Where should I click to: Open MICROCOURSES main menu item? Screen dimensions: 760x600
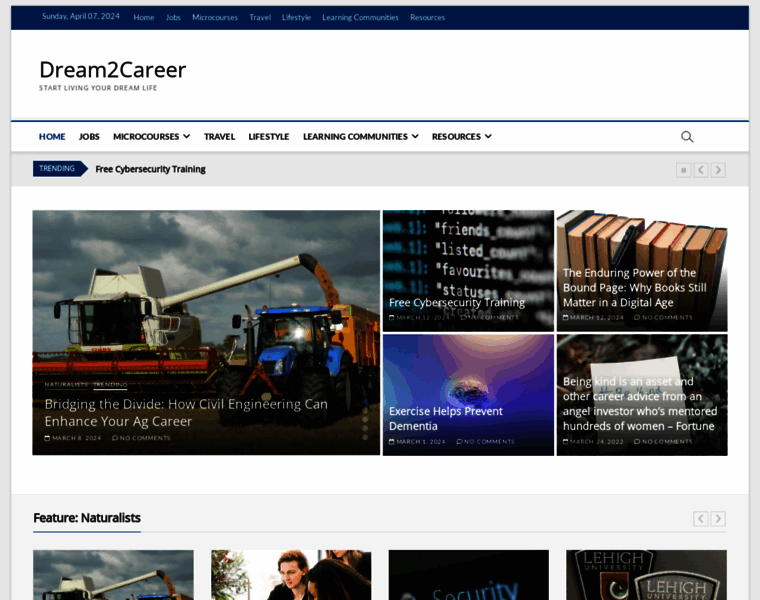coord(146,137)
